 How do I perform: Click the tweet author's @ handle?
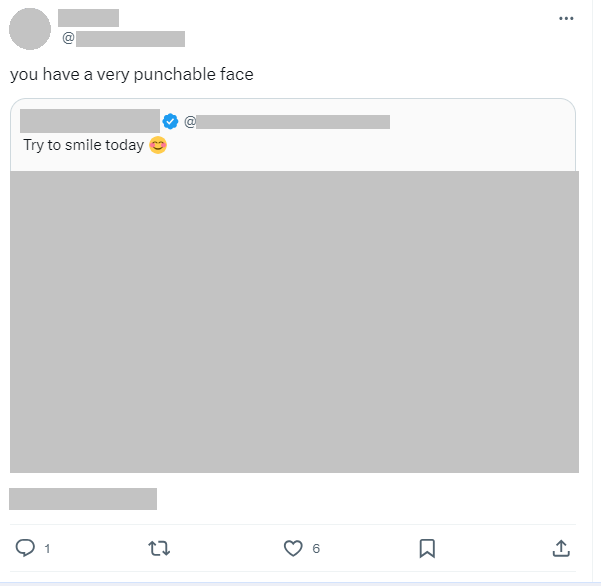pyautogui.click(x=125, y=39)
